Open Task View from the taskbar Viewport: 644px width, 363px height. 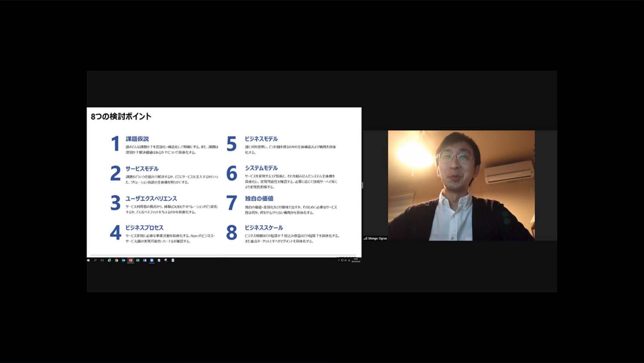pyautogui.click(x=102, y=260)
